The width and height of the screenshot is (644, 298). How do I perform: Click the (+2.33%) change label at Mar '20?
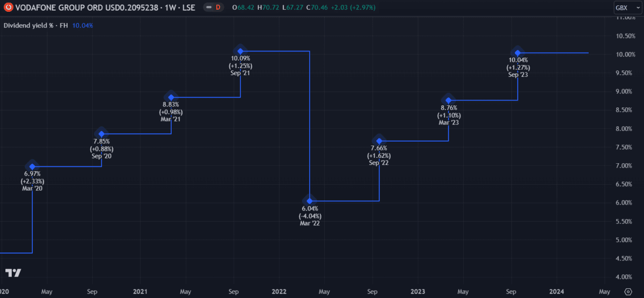click(x=32, y=181)
